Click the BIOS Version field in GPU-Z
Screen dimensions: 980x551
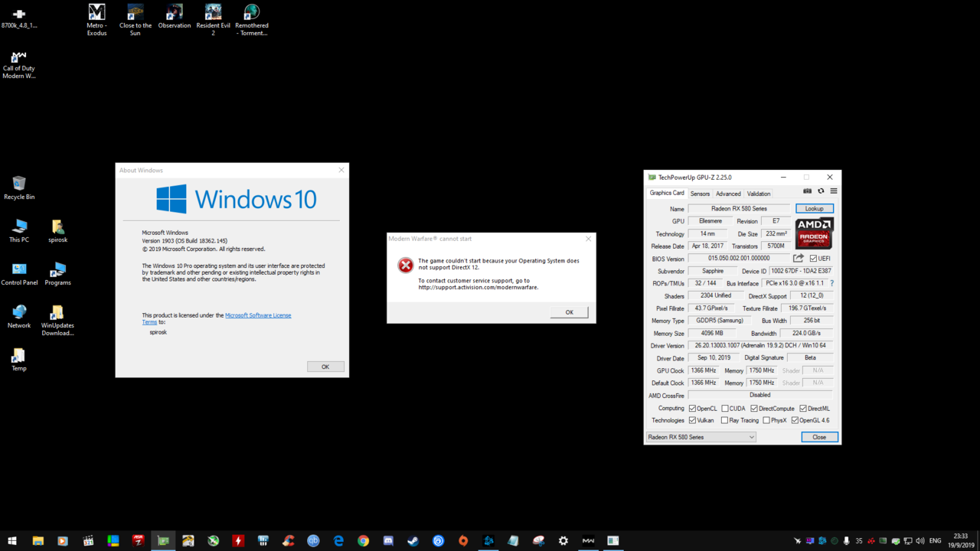pos(739,259)
